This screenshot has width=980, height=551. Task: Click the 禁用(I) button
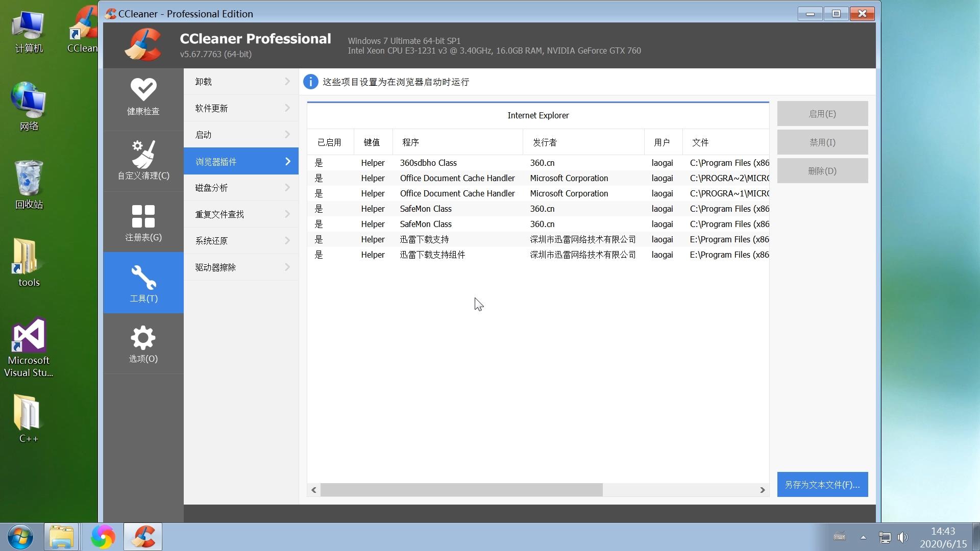pyautogui.click(x=822, y=142)
